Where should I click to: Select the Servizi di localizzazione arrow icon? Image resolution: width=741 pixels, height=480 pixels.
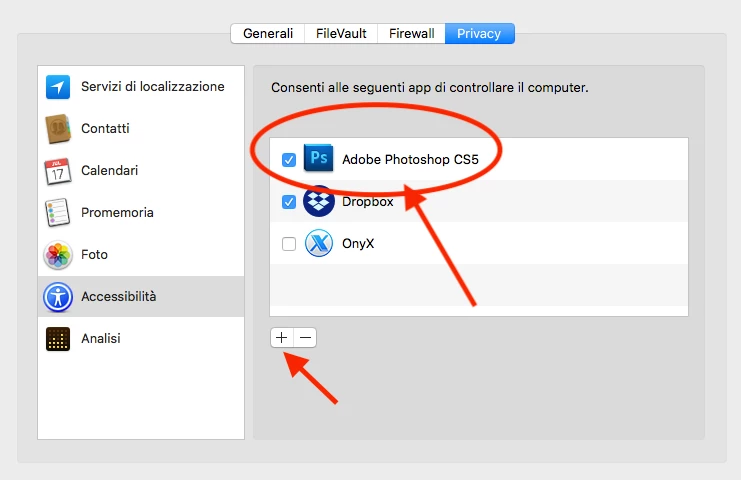[x=58, y=87]
